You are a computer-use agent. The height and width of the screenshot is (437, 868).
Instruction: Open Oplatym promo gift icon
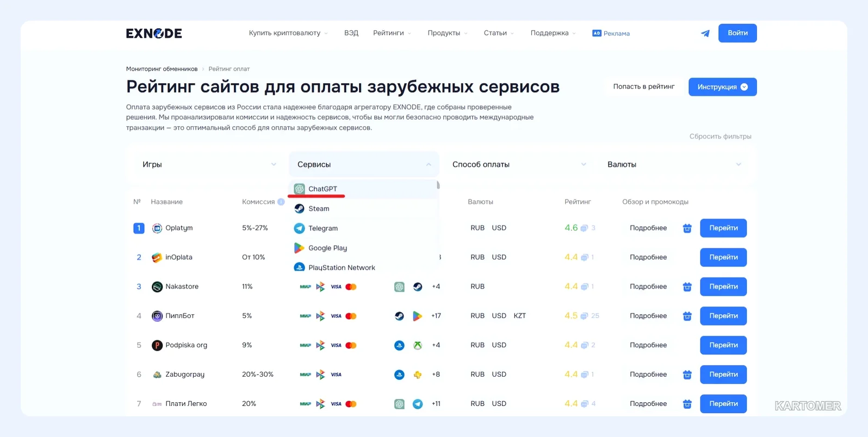tap(687, 228)
